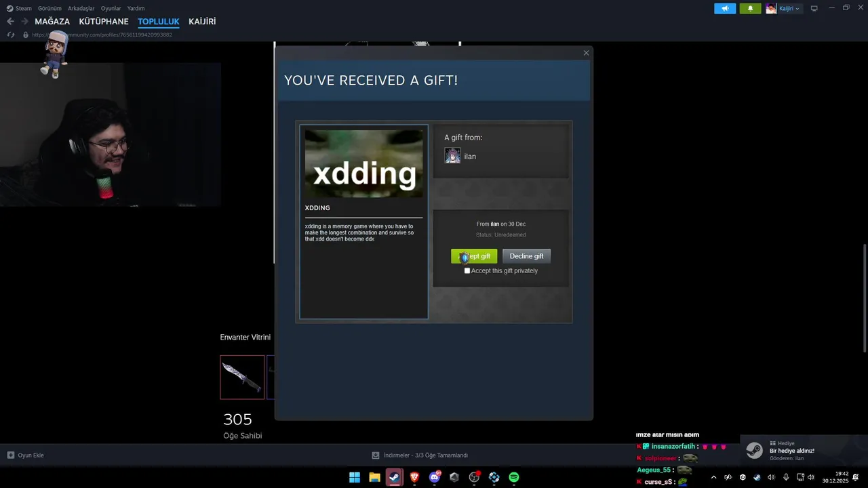The height and width of the screenshot is (488, 868).
Task: Click the Status: Unredeemed text
Action: click(500, 235)
